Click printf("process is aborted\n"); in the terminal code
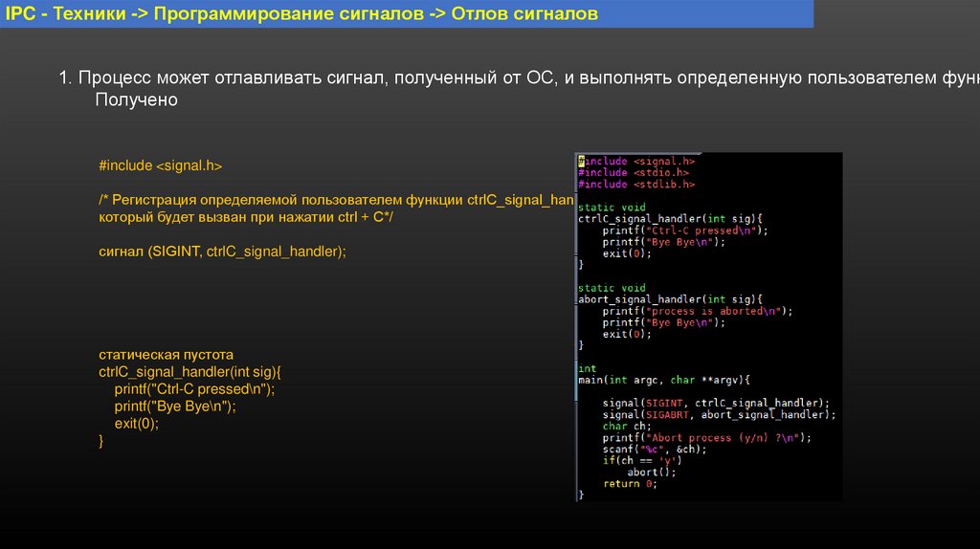This screenshot has width=980, height=549. [x=698, y=311]
